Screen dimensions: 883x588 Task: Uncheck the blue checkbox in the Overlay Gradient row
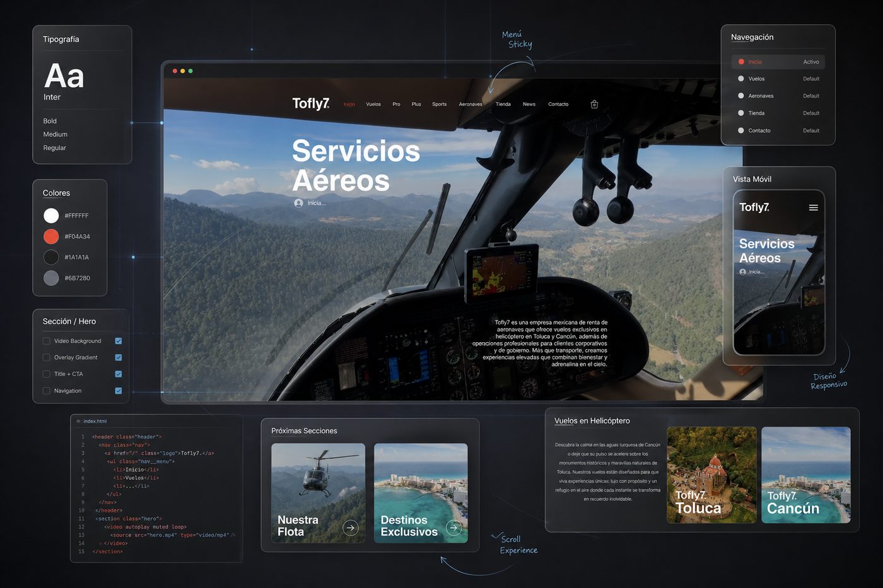[118, 357]
